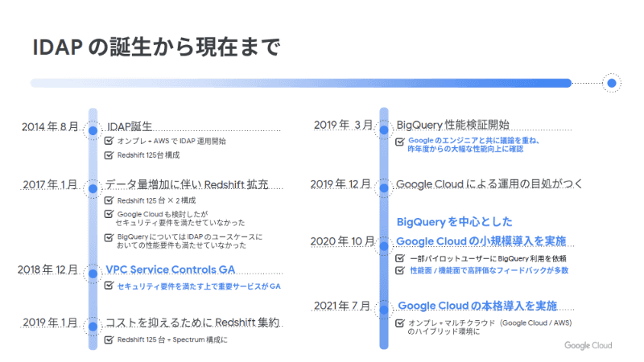Click the コストを抑えるために Redshift 集約 heading
Viewport: 644px width, 362px height.
tap(192, 323)
